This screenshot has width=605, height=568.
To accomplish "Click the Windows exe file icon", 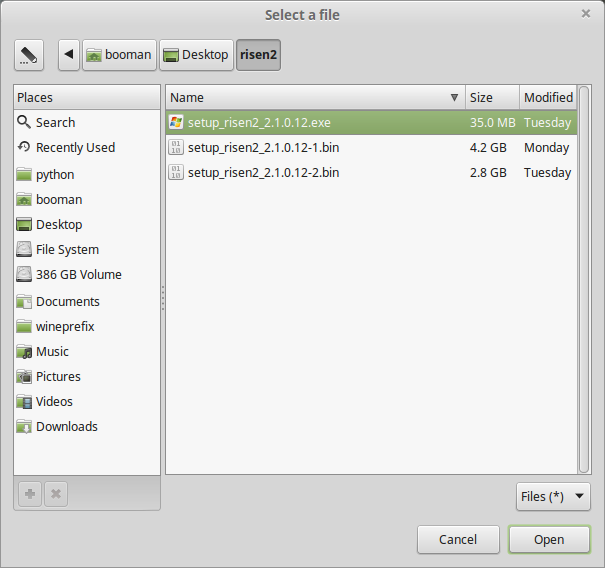I will point(176,122).
